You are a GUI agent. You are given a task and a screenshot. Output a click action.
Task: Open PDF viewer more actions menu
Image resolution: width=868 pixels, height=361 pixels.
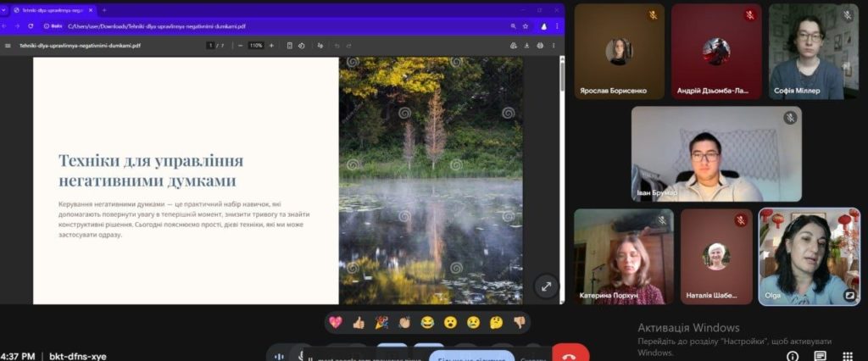[555, 45]
